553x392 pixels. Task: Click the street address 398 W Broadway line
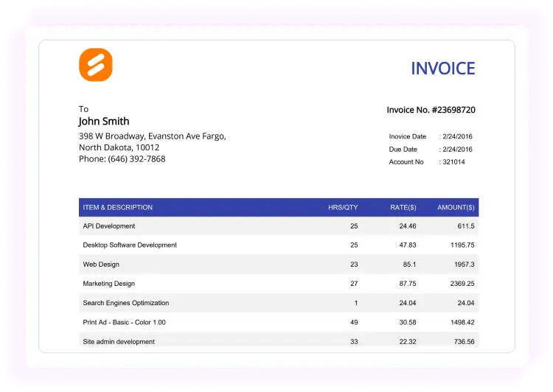coord(152,136)
